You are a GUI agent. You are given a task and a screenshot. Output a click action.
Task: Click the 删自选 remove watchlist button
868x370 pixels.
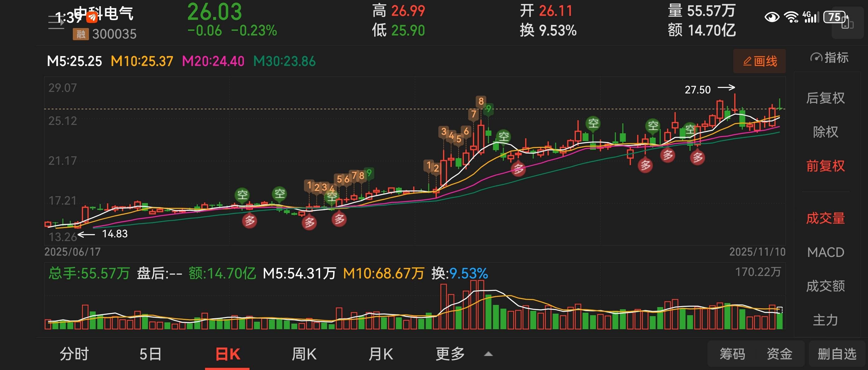pyautogui.click(x=837, y=354)
